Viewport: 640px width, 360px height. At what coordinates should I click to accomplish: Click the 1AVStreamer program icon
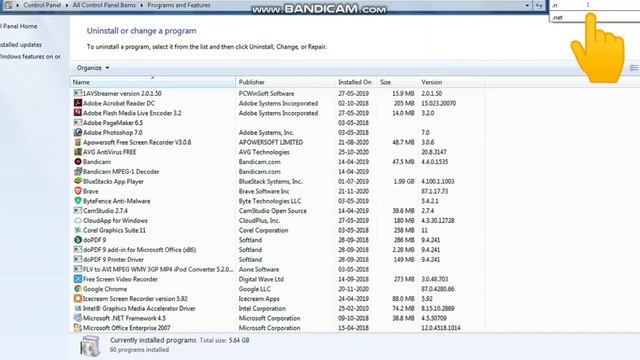coord(78,93)
